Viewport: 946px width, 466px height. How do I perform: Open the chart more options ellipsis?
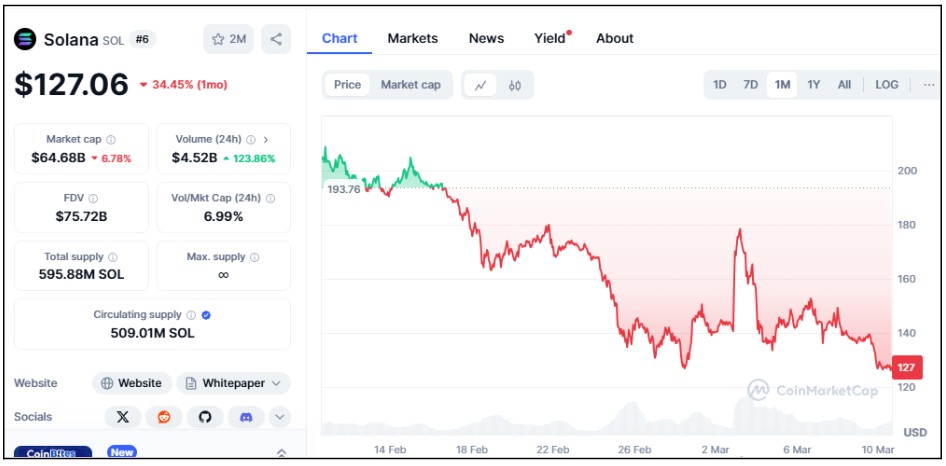coord(929,85)
